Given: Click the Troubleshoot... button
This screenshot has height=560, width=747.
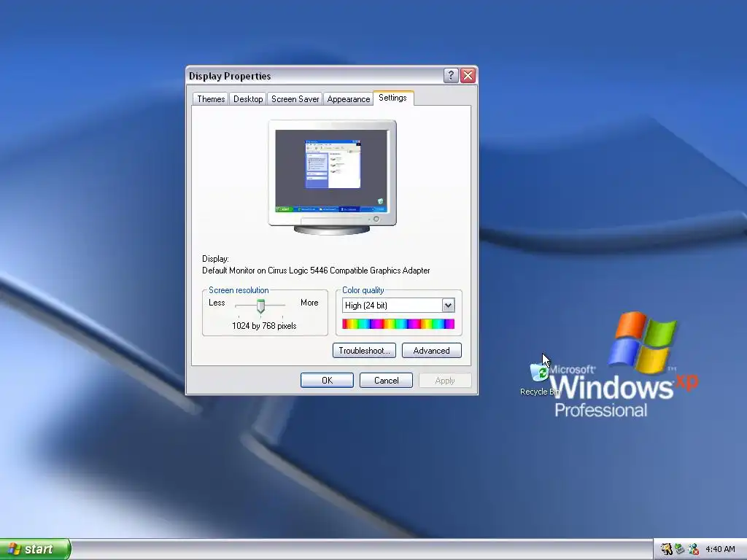Looking at the screenshot, I should [x=364, y=351].
